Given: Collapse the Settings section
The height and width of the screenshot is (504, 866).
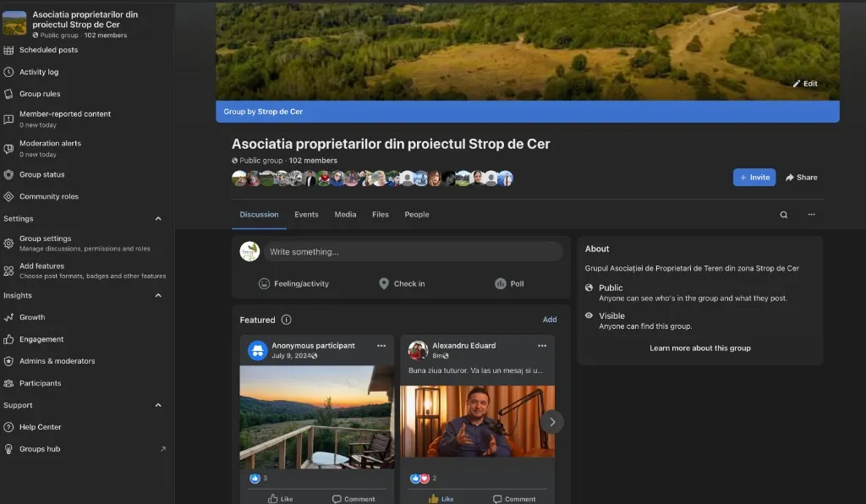Looking at the screenshot, I should point(158,219).
